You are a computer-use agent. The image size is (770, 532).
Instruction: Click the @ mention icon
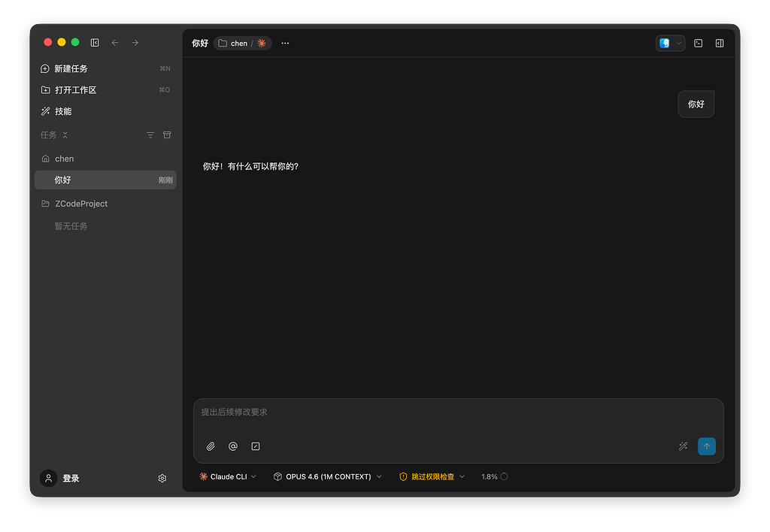pyautogui.click(x=233, y=446)
